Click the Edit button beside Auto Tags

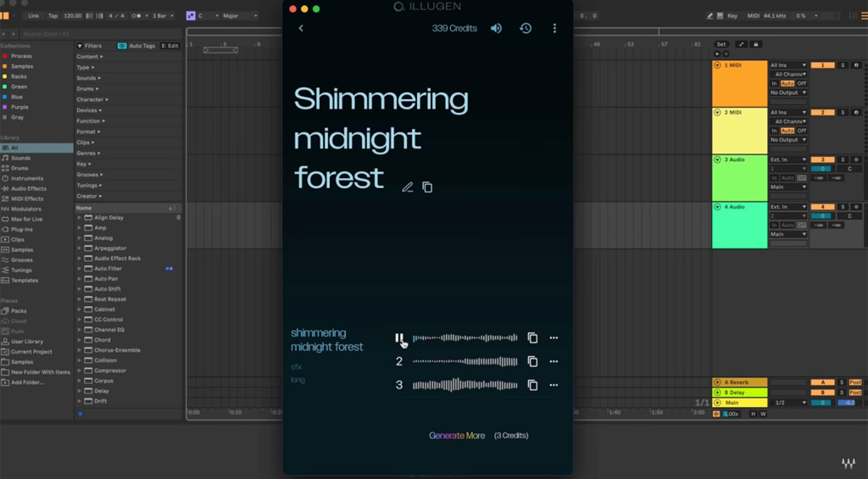pyautogui.click(x=170, y=46)
